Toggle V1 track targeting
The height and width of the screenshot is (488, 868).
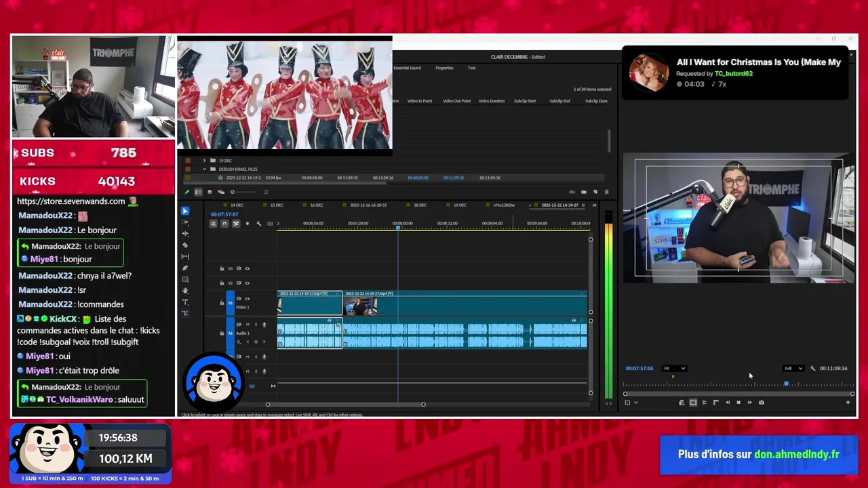coord(231,303)
